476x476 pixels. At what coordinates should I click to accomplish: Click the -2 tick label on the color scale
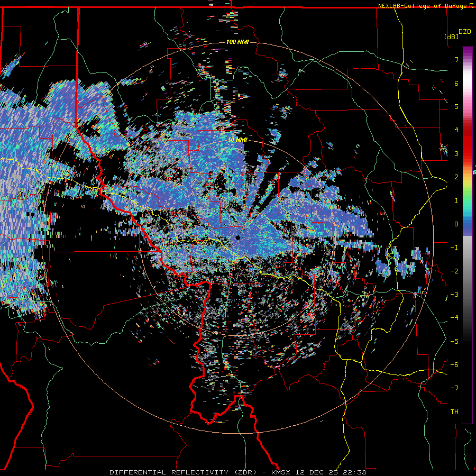tap(454, 271)
